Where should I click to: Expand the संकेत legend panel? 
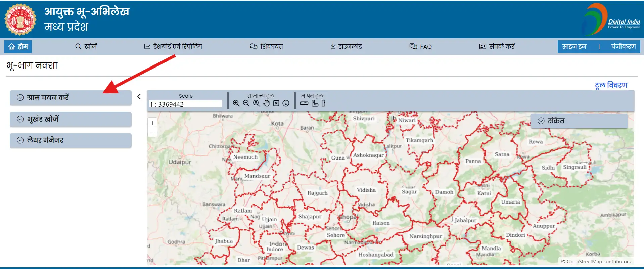coord(579,121)
